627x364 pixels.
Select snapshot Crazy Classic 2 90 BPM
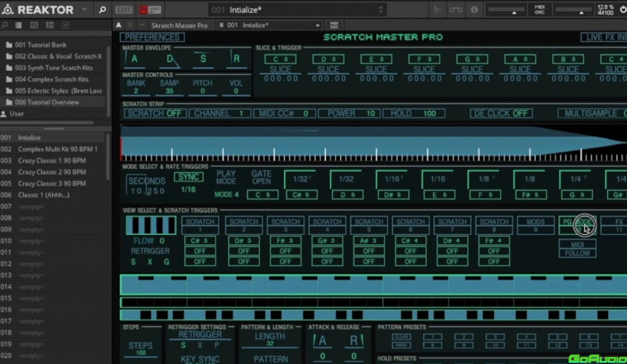[52, 172]
